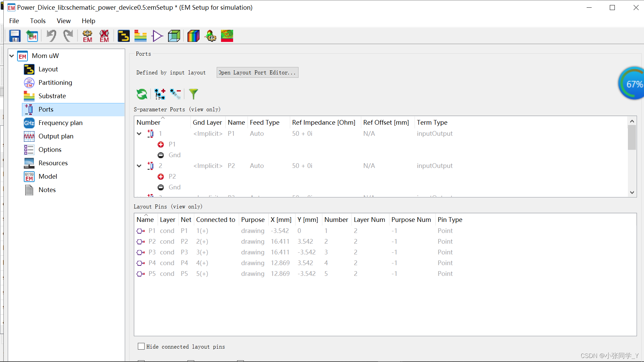Expand port number 1 entry
Screen dimensions: 644x362
[x=139, y=133]
